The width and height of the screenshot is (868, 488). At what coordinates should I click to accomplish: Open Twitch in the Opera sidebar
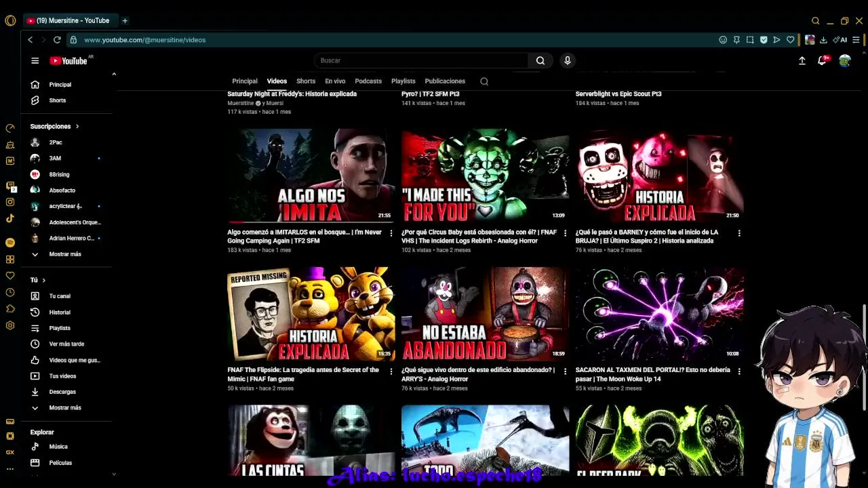(x=10, y=186)
